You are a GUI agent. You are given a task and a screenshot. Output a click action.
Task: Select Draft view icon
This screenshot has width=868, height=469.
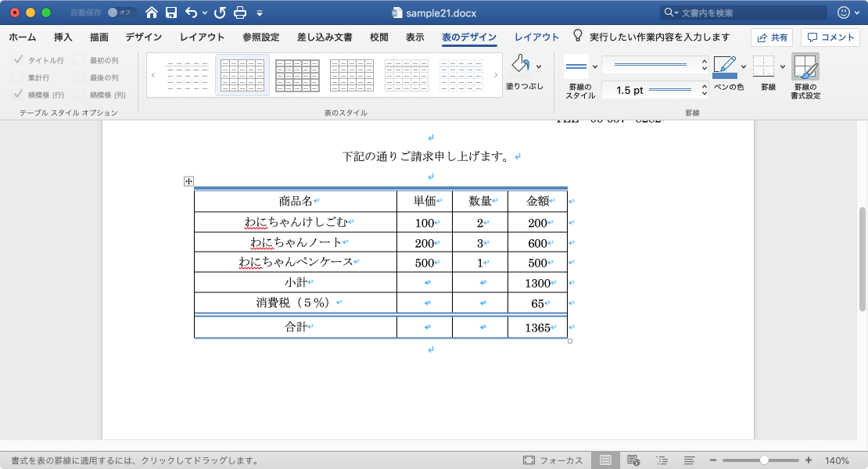689,460
